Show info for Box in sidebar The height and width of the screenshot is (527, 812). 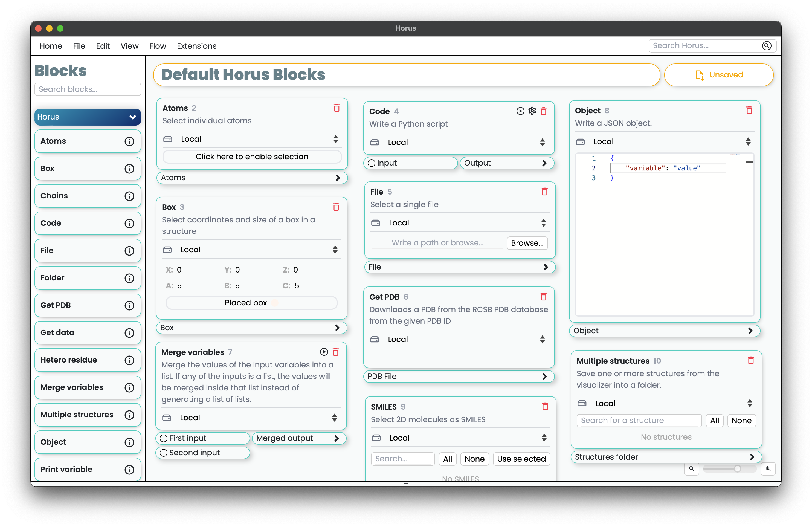coord(129,169)
